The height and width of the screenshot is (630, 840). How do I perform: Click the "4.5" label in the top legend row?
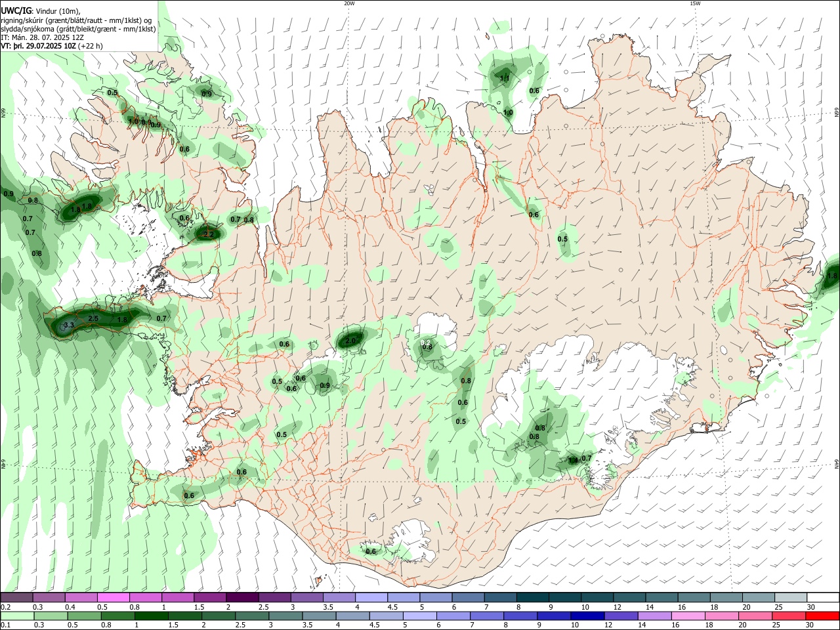tap(392, 607)
